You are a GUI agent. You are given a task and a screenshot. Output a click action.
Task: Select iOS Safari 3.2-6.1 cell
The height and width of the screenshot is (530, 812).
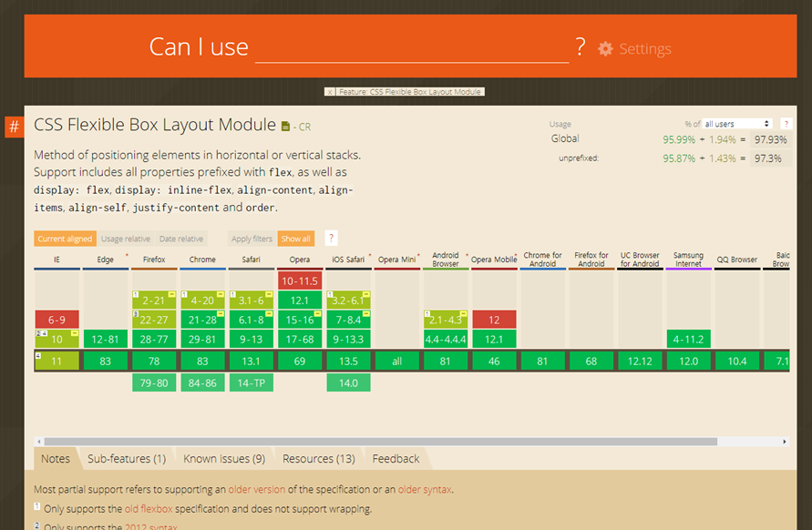point(348,301)
